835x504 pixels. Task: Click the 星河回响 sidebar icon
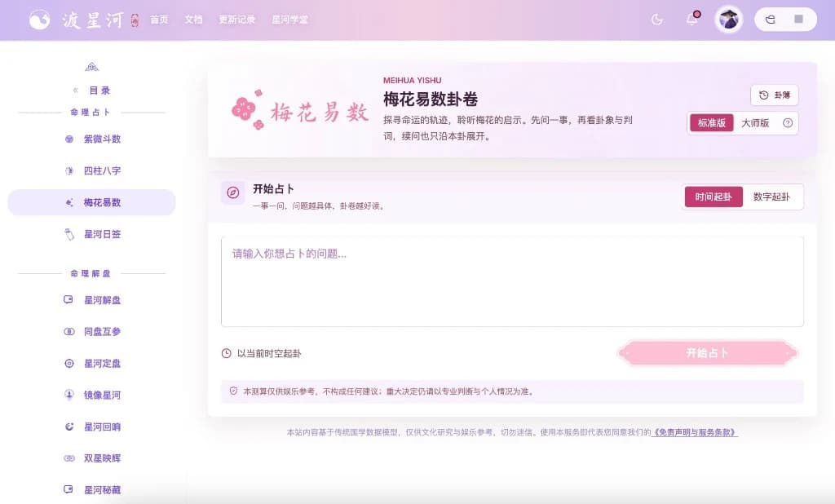pyautogui.click(x=69, y=427)
